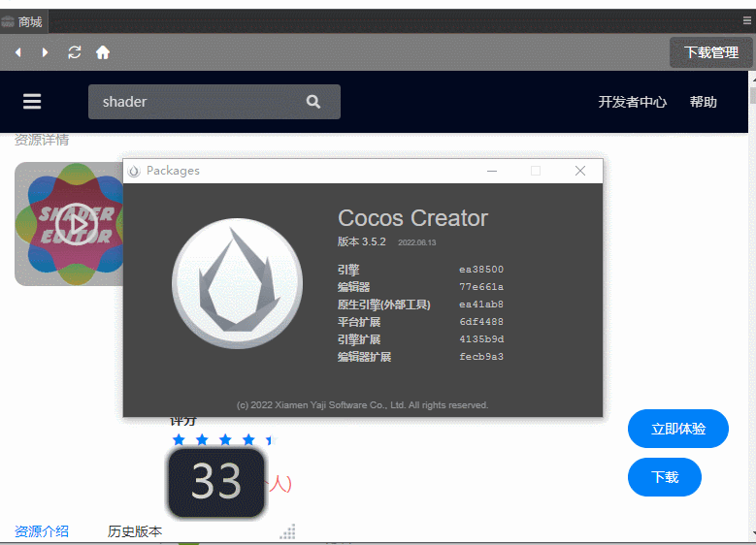Screen dimensions: 756x545
Task: Click the engine extension hash 4135b9d
Action: [481, 338]
